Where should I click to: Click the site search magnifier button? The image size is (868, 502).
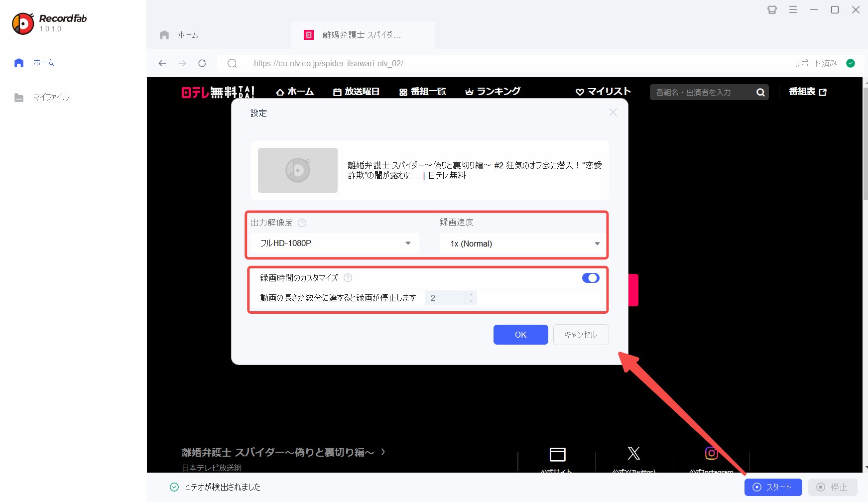(x=760, y=92)
